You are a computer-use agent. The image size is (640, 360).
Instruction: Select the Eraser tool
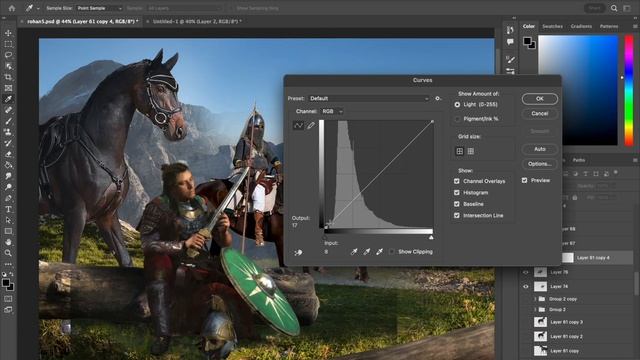pos(8,154)
